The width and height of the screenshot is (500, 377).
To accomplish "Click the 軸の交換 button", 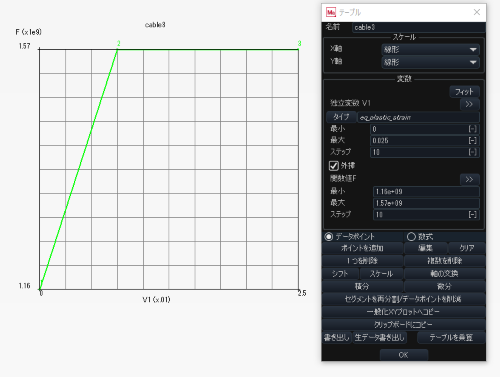I will tap(444, 274).
